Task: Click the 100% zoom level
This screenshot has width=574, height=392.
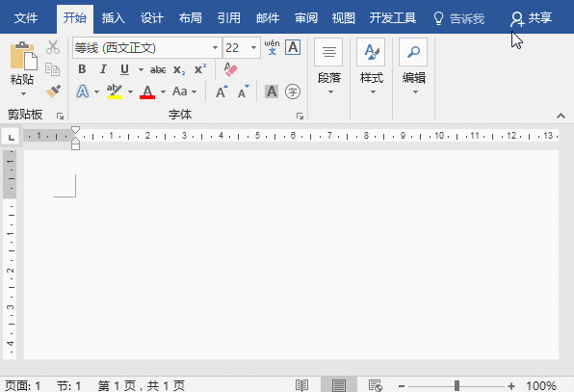Action: click(x=541, y=385)
